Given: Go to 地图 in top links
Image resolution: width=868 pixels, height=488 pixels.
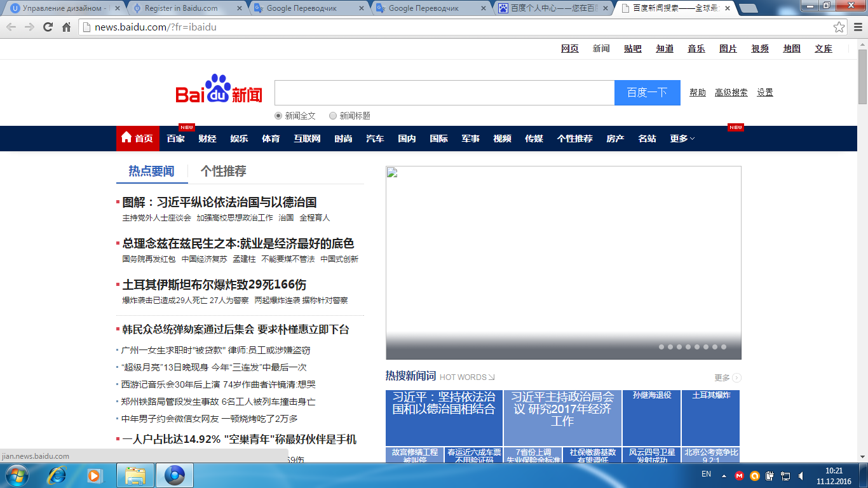Looking at the screenshot, I should [792, 48].
